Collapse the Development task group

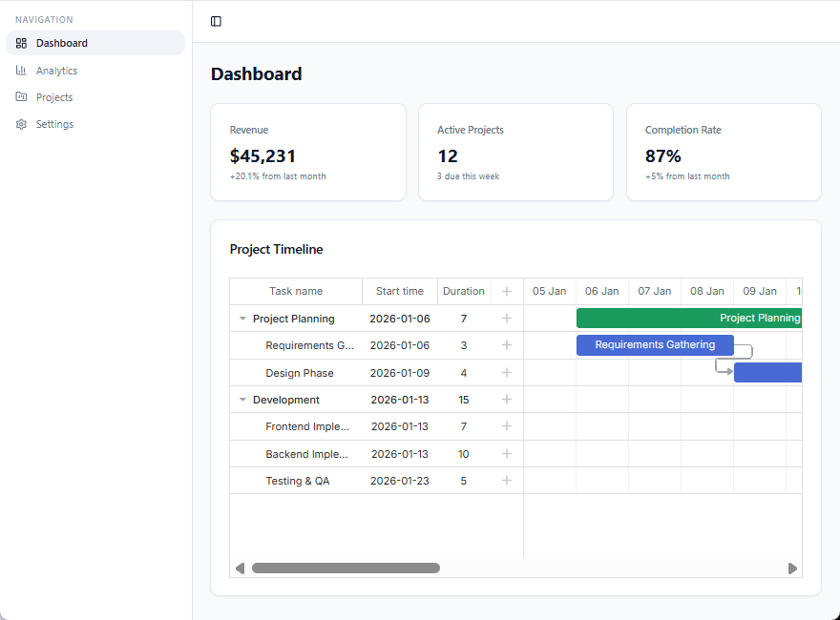pyautogui.click(x=242, y=399)
